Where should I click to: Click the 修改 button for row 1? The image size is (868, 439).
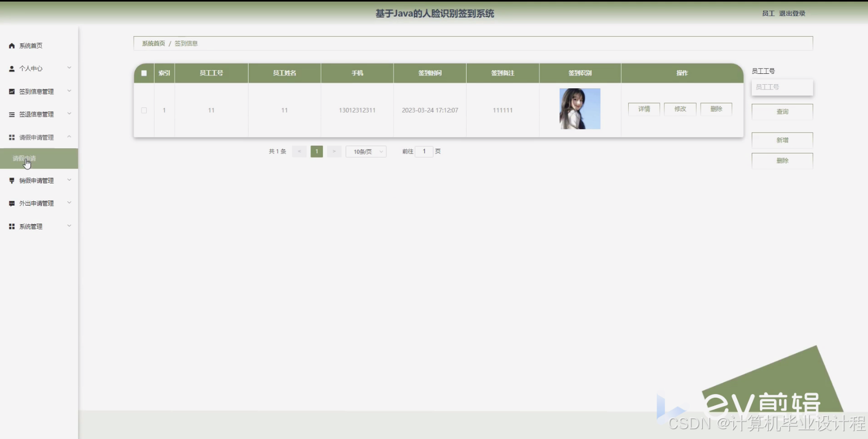point(680,109)
